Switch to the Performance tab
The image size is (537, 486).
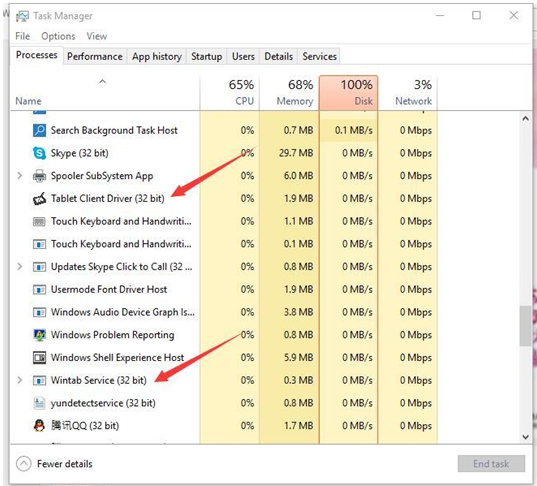[x=95, y=57]
